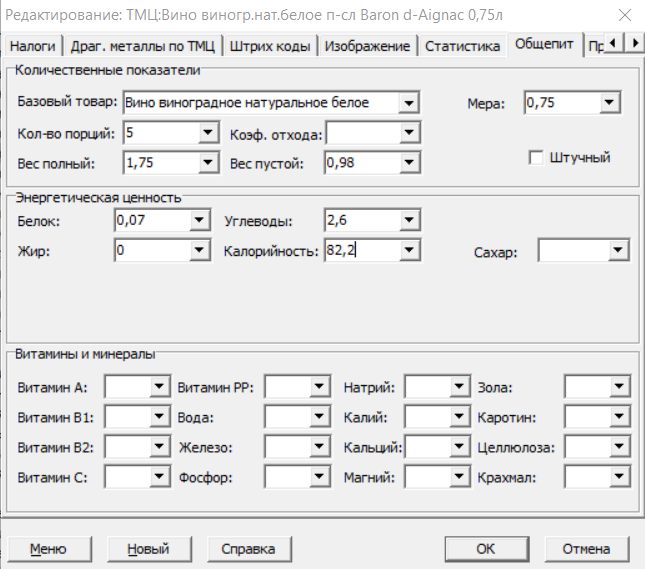Expand the Кол-во порций dropdown
Viewport: 645px width, 569px height.
pyautogui.click(x=208, y=133)
